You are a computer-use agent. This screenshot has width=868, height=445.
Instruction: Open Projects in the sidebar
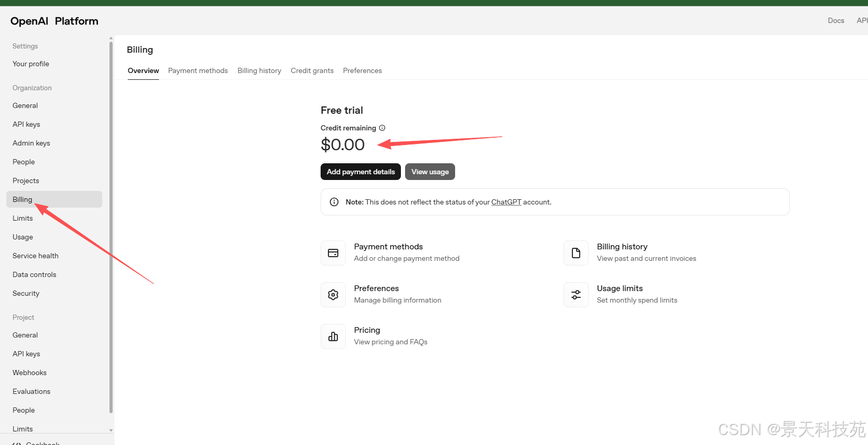(x=54, y=181)
